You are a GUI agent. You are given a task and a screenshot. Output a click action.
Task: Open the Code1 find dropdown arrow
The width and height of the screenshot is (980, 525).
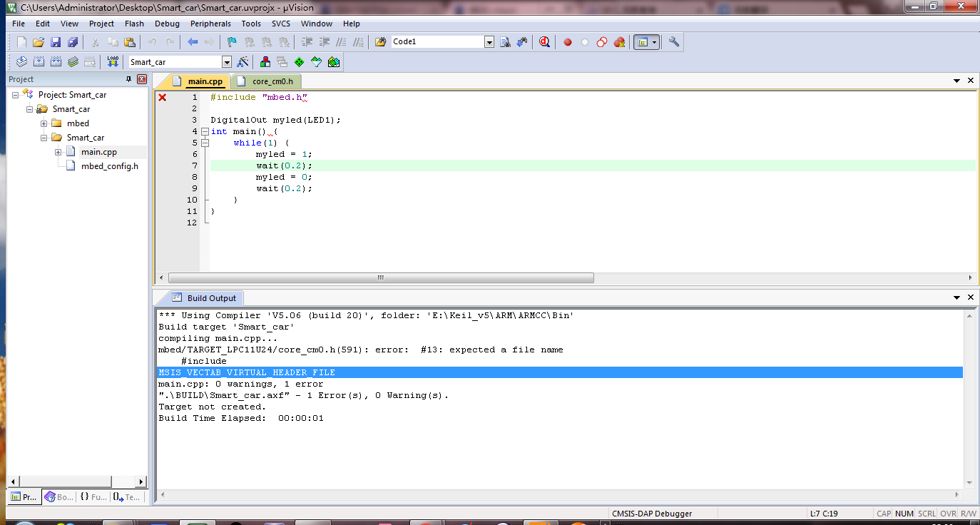(x=489, y=42)
